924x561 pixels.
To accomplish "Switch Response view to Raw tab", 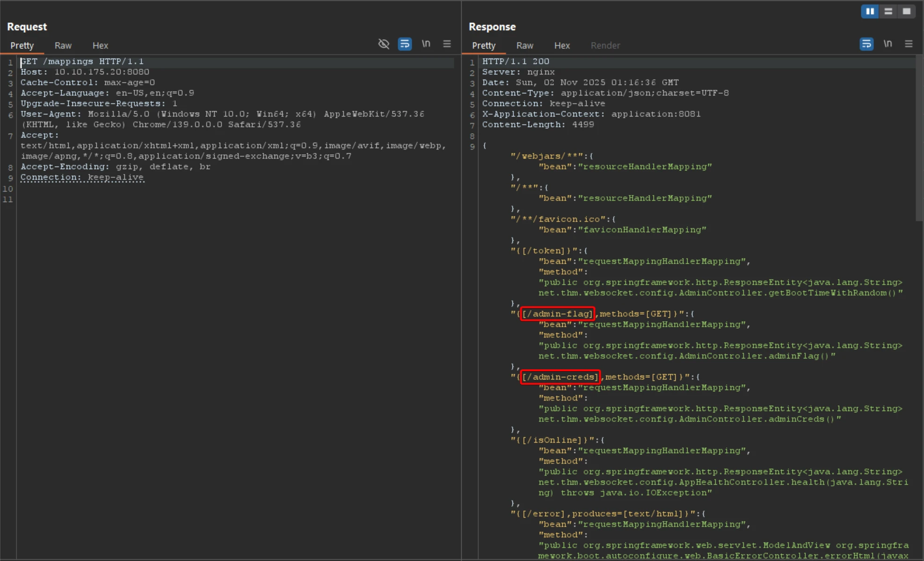I will 524,46.
